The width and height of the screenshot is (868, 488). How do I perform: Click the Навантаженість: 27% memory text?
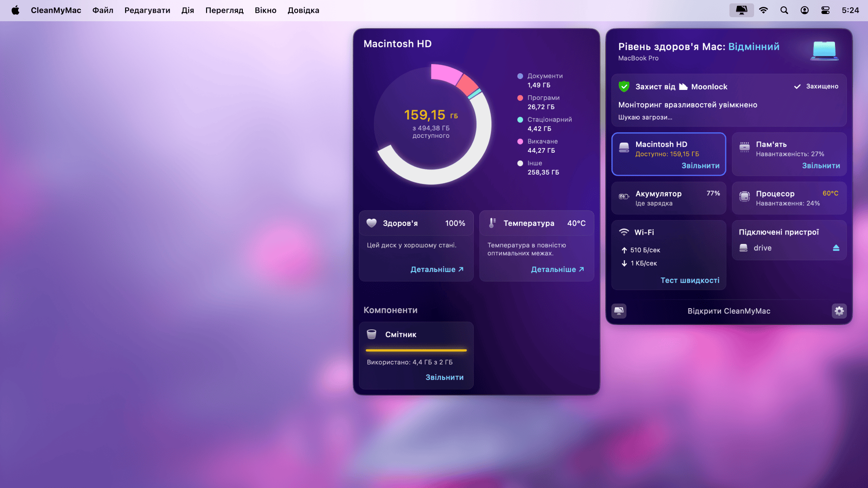(790, 154)
